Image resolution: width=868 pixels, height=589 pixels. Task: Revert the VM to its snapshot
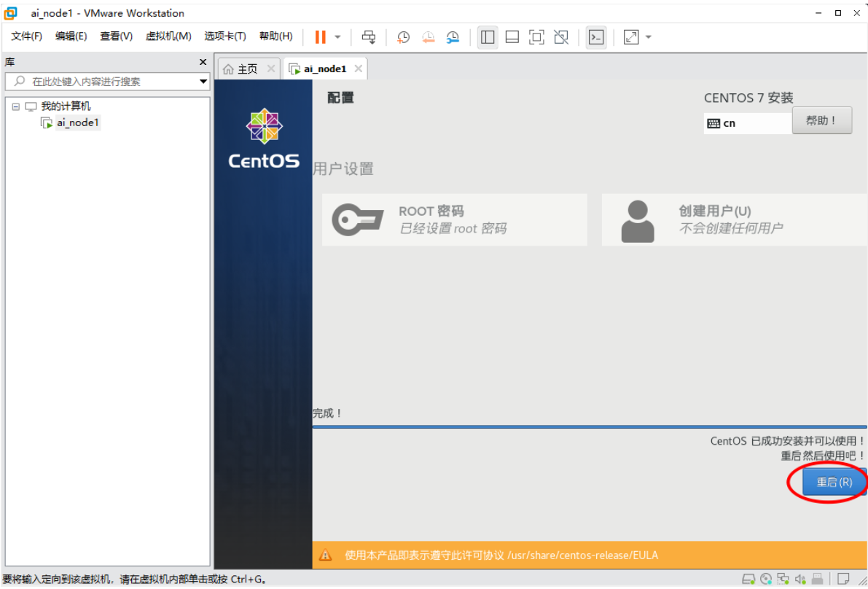(429, 36)
